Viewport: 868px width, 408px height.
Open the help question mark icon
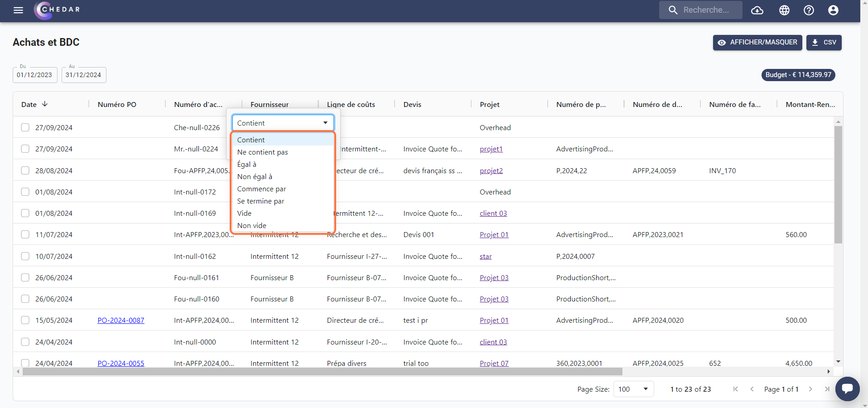pyautogui.click(x=809, y=10)
